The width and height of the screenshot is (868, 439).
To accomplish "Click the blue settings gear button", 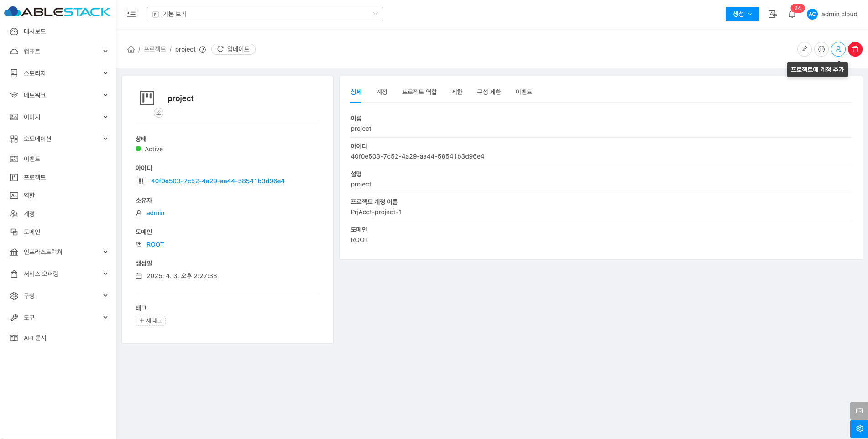I will pyautogui.click(x=859, y=429).
